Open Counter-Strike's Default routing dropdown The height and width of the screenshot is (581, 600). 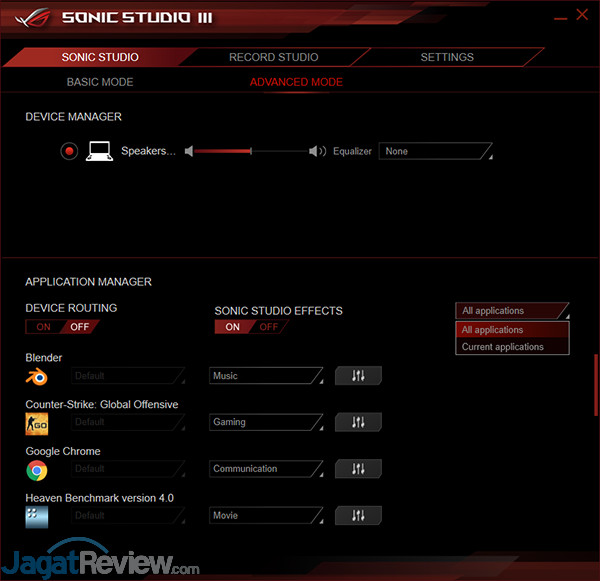(x=128, y=422)
